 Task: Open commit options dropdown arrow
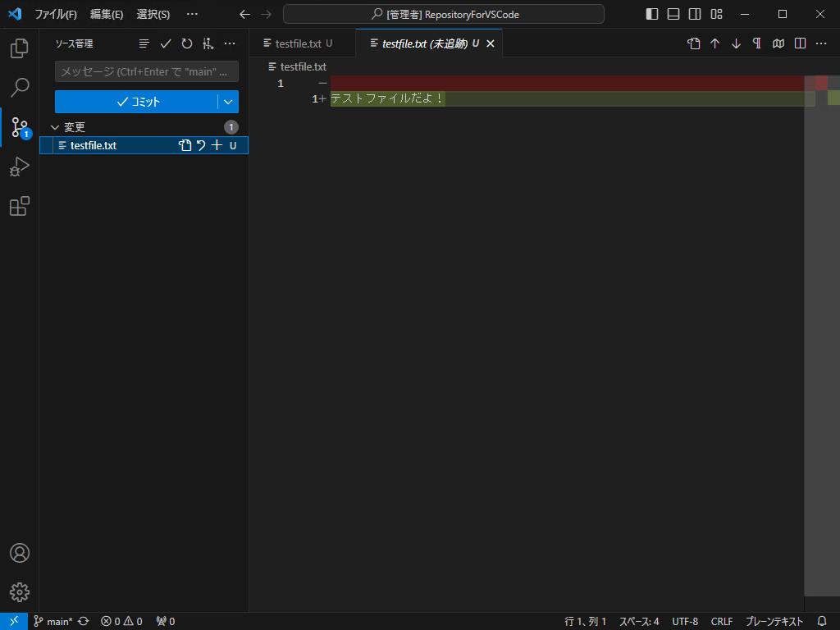click(x=228, y=102)
